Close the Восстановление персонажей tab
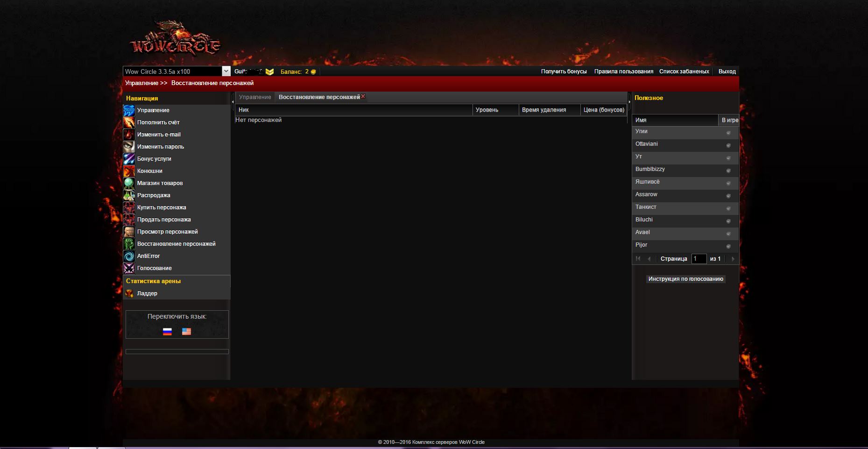 pyautogui.click(x=363, y=96)
